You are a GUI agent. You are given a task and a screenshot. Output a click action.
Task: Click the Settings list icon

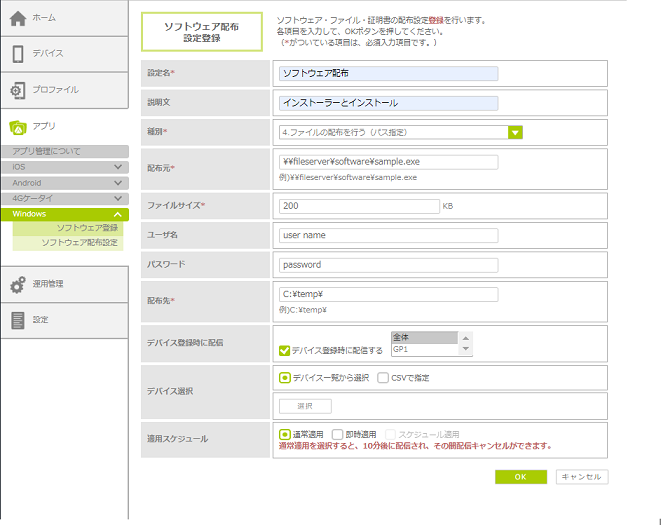(x=17, y=320)
